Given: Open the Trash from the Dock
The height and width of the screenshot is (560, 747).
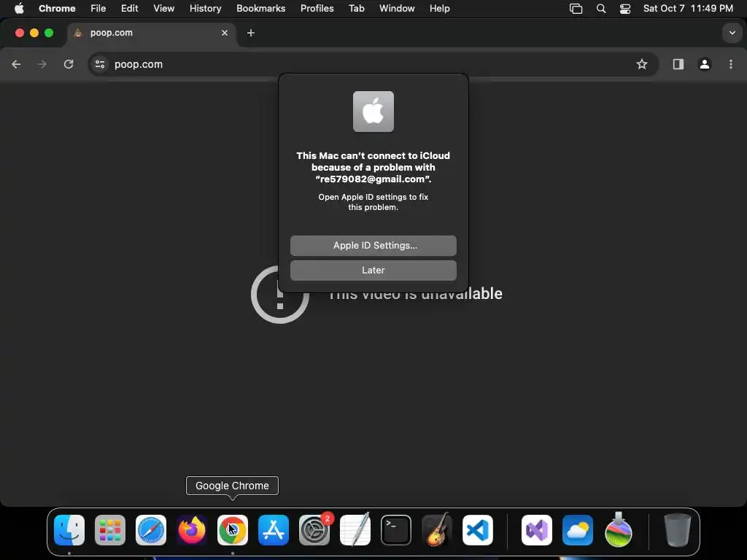Looking at the screenshot, I should click(x=678, y=530).
